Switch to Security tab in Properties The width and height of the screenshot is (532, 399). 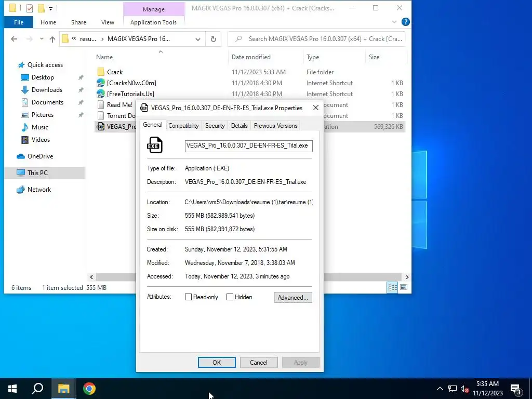215,126
